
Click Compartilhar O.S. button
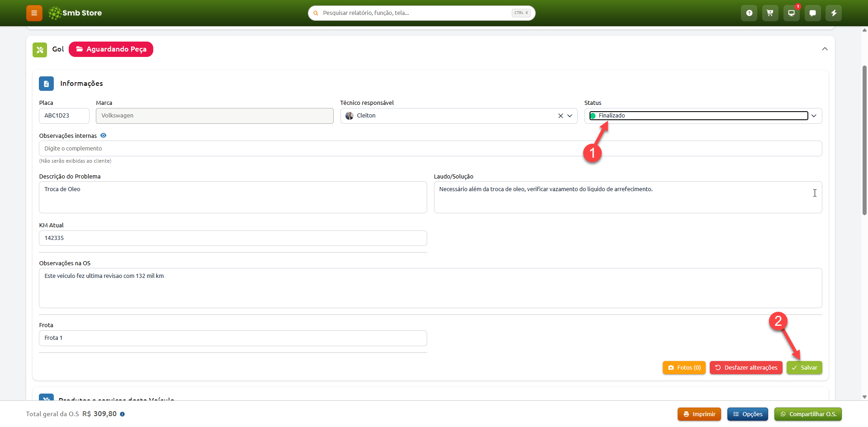[x=808, y=414]
